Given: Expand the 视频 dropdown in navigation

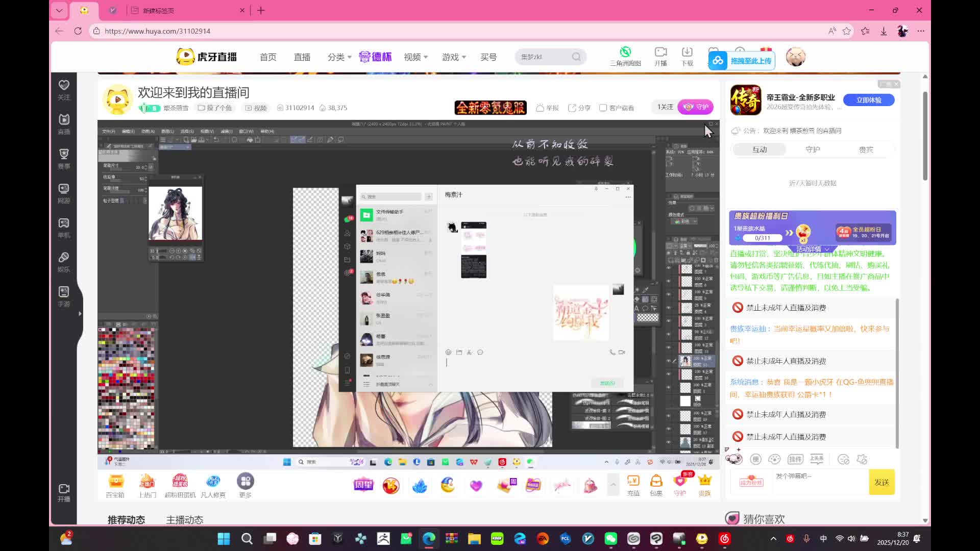Looking at the screenshot, I should [415, 57].
